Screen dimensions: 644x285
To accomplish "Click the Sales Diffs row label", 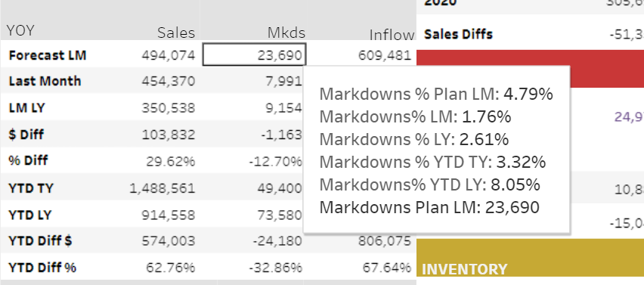I will coord(458,34).
